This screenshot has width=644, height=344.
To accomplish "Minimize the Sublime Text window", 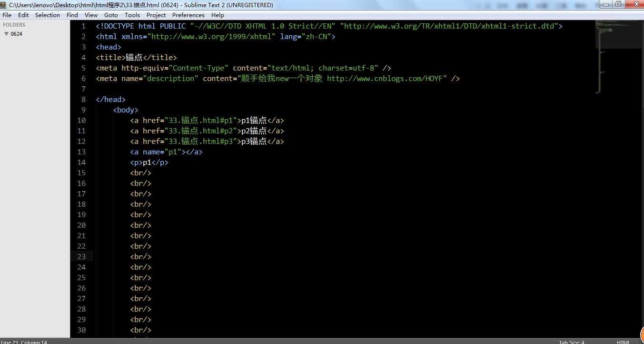I will pos(605,4).
